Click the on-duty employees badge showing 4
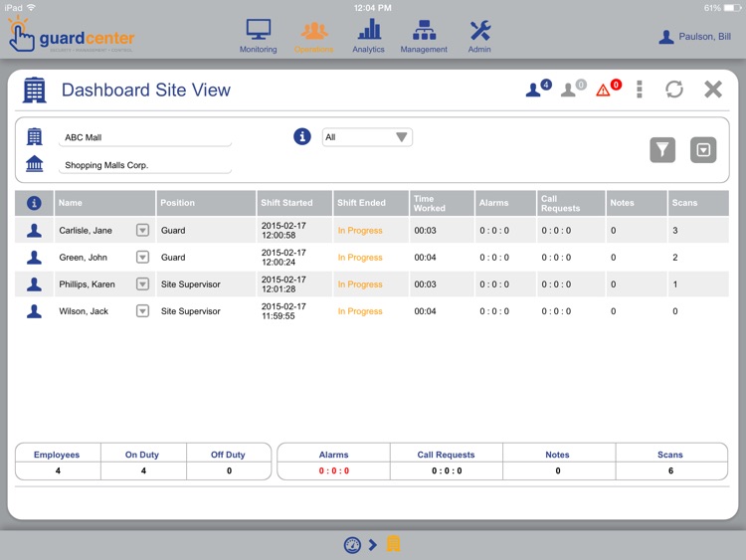The width and height of the screenshot is (746, 560). (x=537, y=90)
